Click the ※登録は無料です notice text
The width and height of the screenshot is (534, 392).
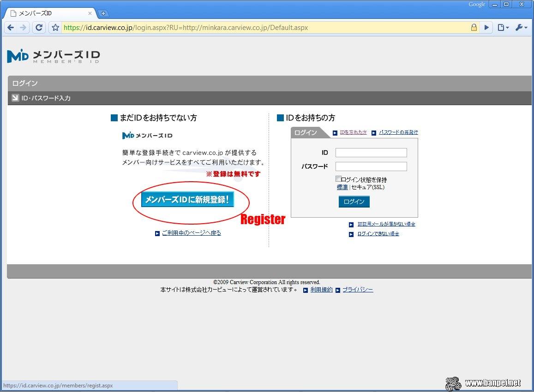(x=233, y=174)
